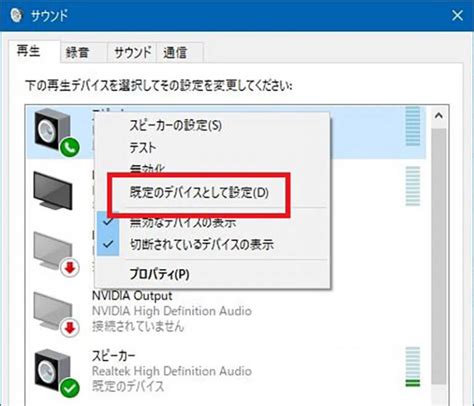Click the device list vertical scrollbar track

point(439,257)
